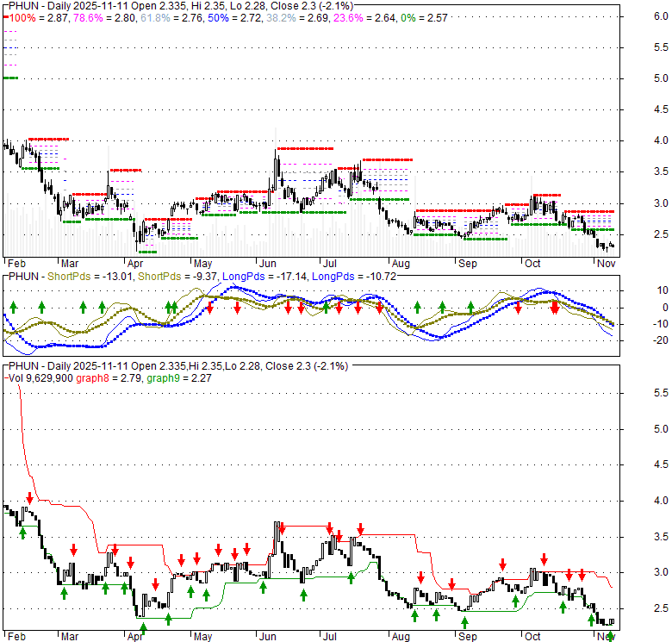
Task: Click the Sep label on the top chart time axis
Action: pyautogui.click(x=467, y=263)
